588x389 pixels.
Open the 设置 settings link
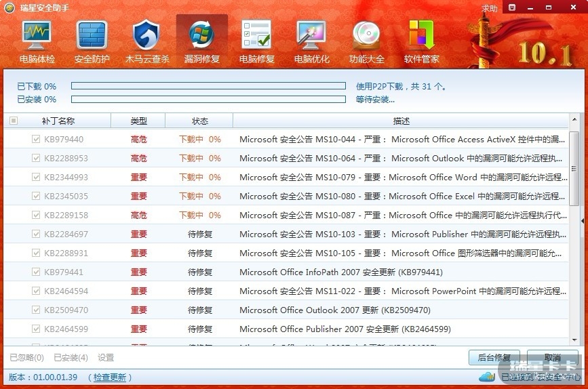(x=106, y=358)
